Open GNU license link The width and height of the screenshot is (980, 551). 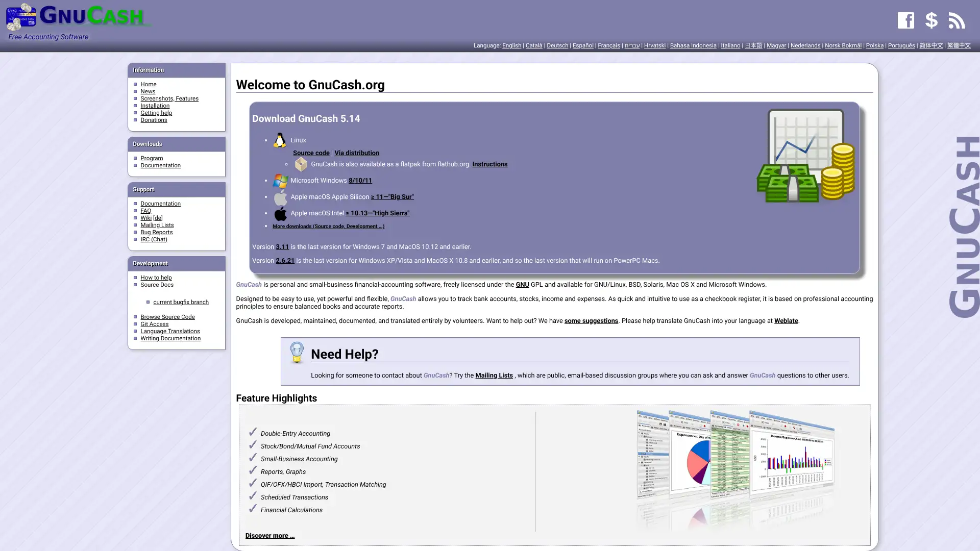pyautogui.click(x=522, y=285)
